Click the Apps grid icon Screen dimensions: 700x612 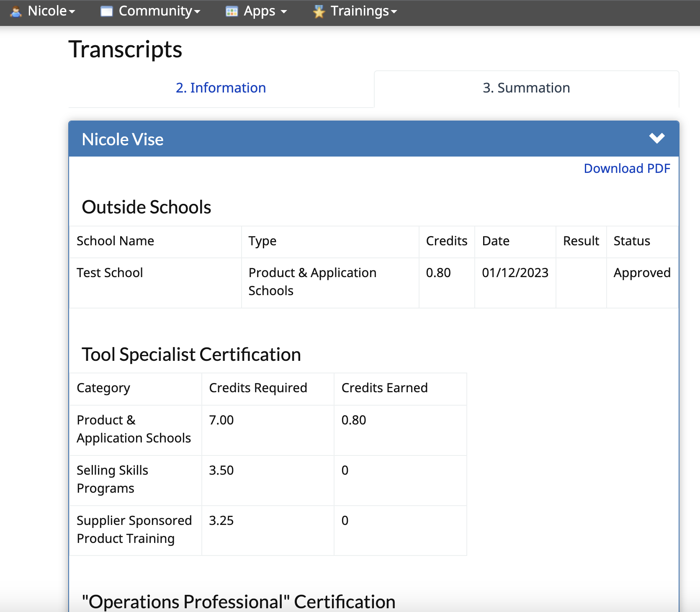coord(232,11)
